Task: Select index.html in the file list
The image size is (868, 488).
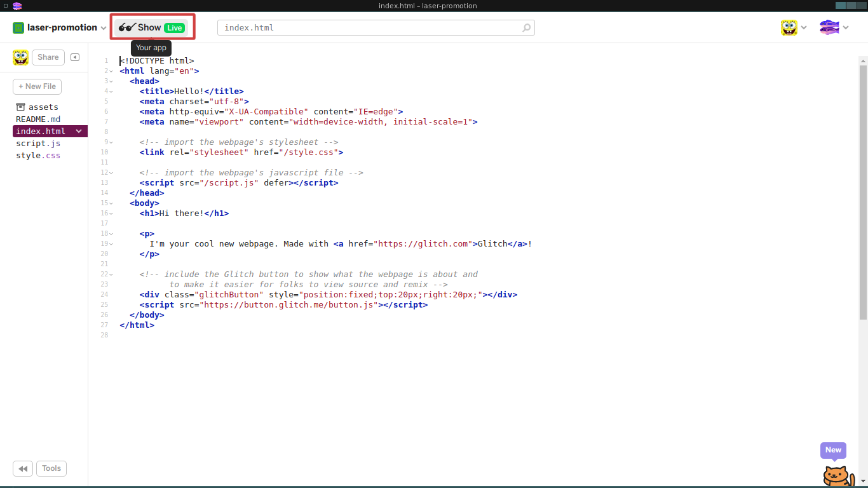Action: click(41, 132)
